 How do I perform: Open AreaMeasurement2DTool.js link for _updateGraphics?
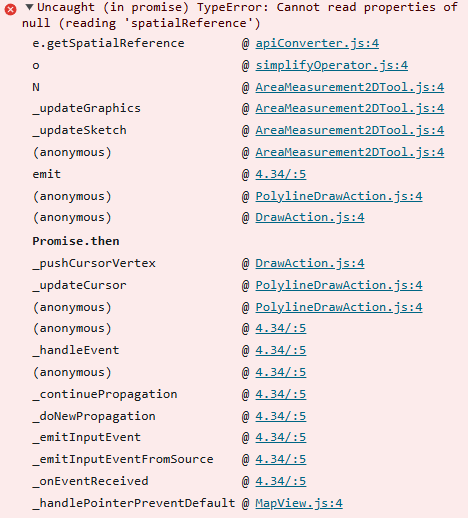[350, 108]
